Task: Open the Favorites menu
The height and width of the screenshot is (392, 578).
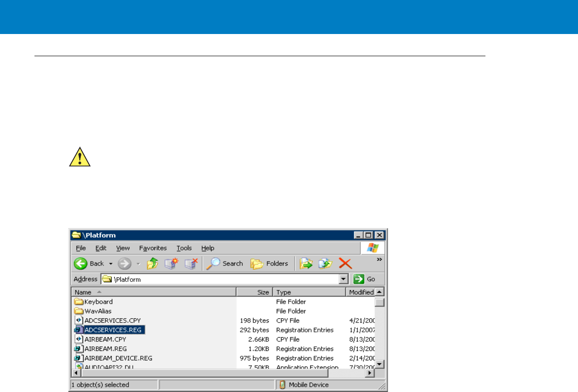Action: (x=153, y=248)
